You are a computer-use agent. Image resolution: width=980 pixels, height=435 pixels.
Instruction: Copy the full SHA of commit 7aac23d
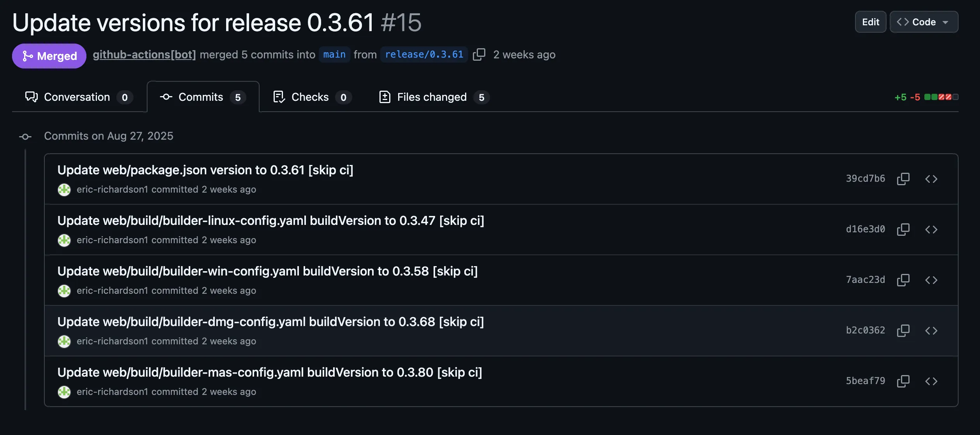coord(903,280)
